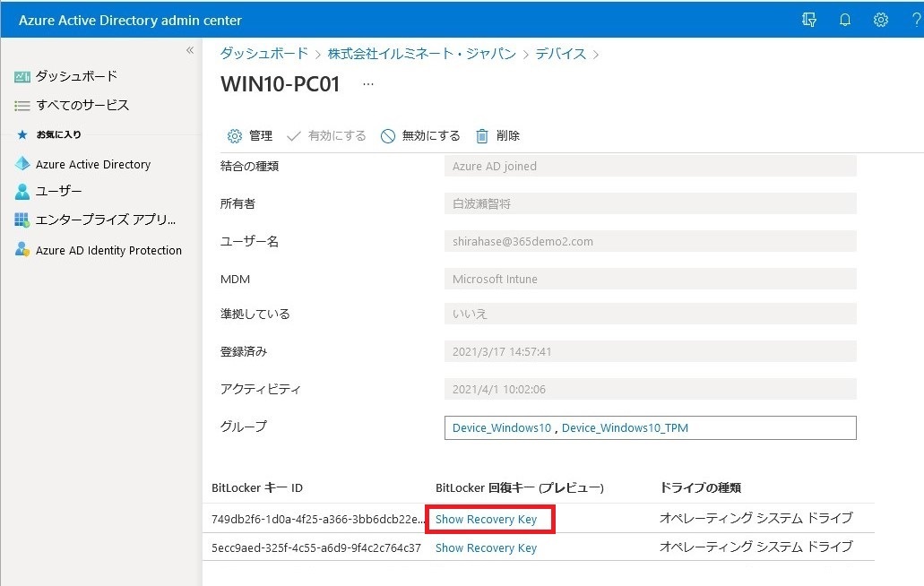Open ダッシュボード in the sidebar
Viewport: 924px width, 586px height.
click(x=76, y=76)
